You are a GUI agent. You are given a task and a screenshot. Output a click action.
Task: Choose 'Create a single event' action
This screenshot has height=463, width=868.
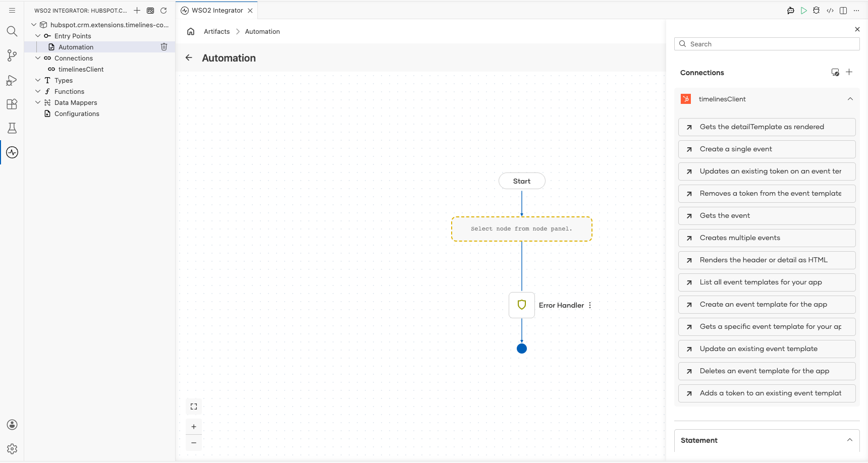767,149
